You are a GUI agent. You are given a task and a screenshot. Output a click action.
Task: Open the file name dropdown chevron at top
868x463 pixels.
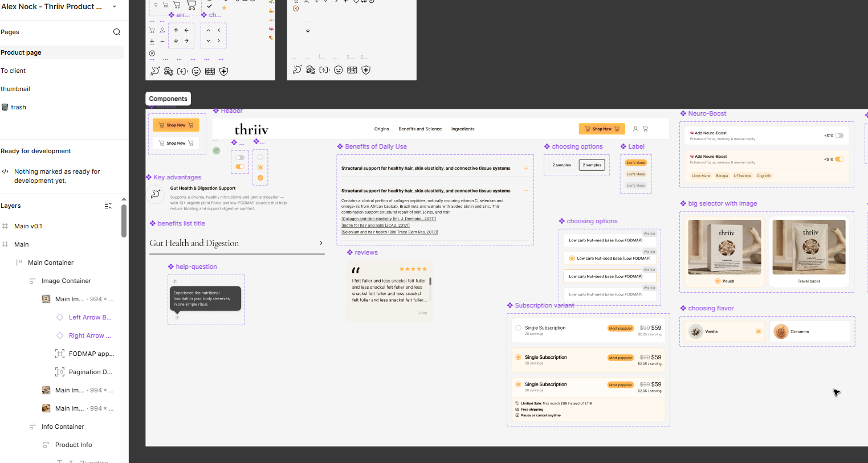point(115,6)
